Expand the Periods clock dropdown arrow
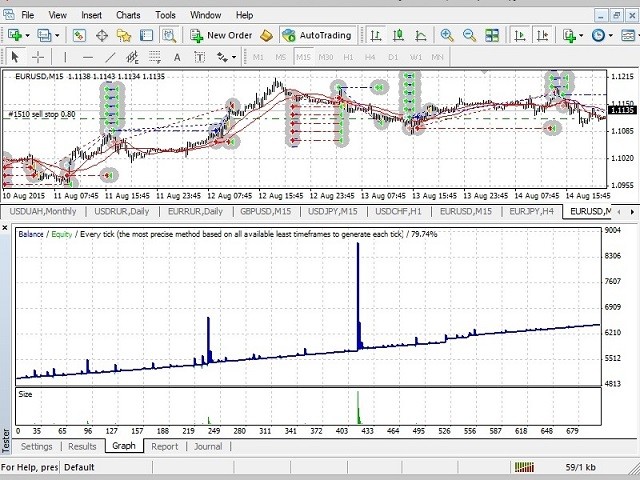This screenshot has height=480, width=640. 611,36
